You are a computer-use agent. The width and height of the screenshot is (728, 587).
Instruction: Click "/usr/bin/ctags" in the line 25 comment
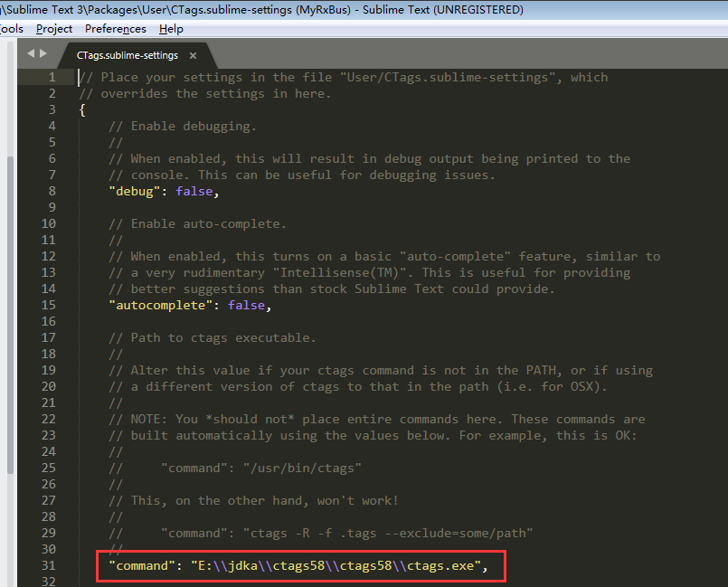click(x=302, y=469)
